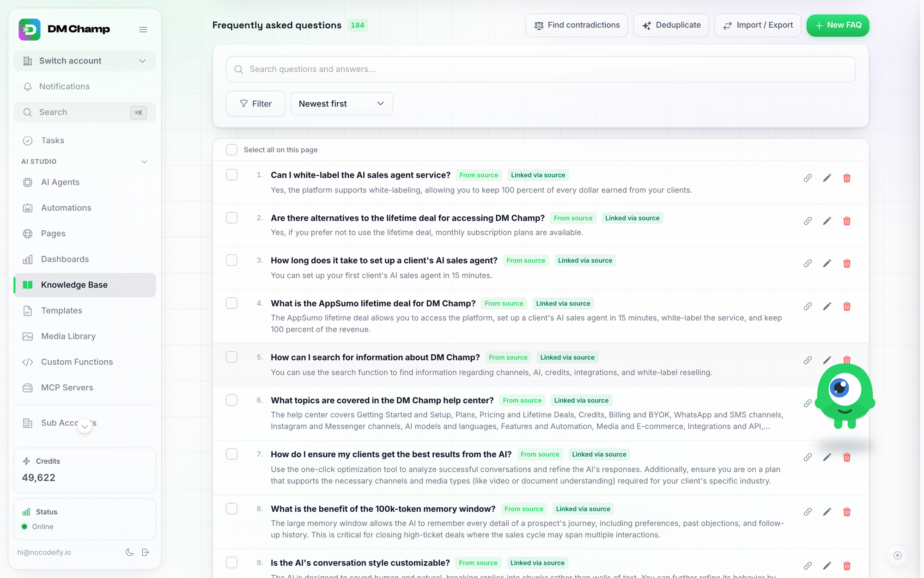This screenshot has width=924, height=578.
Task: Delete the best results from AI FAQ
Action: [847, 457]
